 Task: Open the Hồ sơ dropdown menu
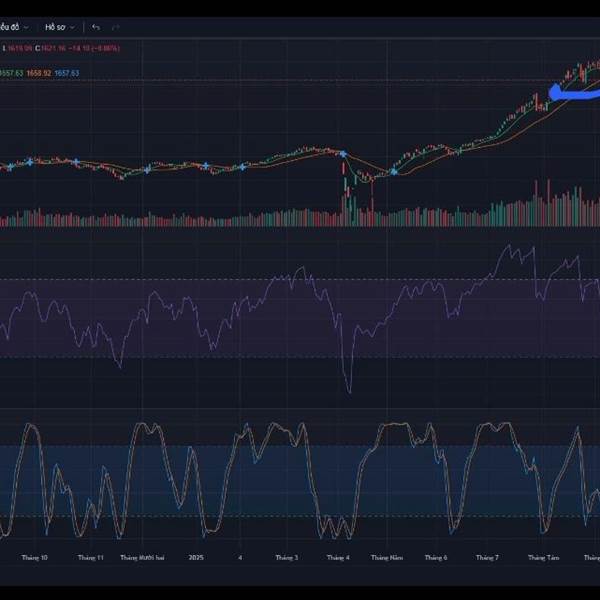pos(60,27)
